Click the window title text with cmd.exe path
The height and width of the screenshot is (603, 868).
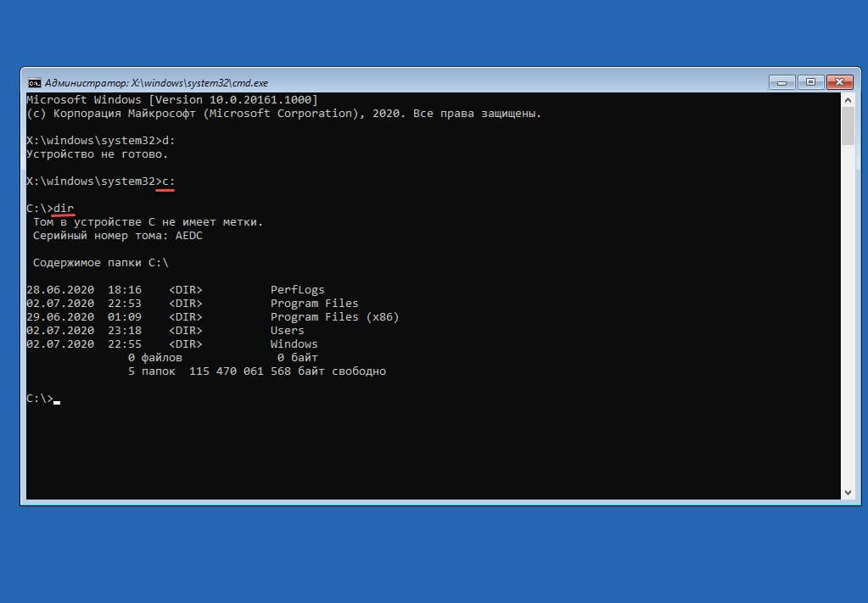tap(156, 83)
